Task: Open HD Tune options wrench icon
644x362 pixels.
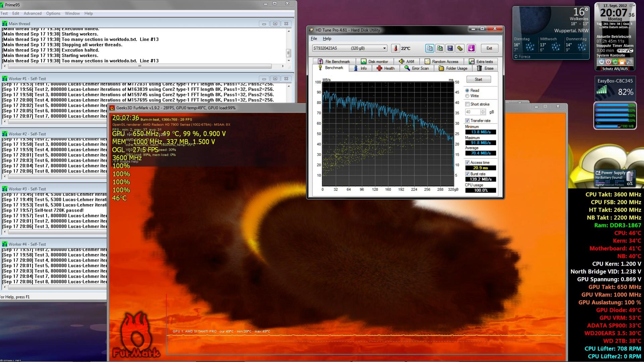Action: (x=460, y=48)
